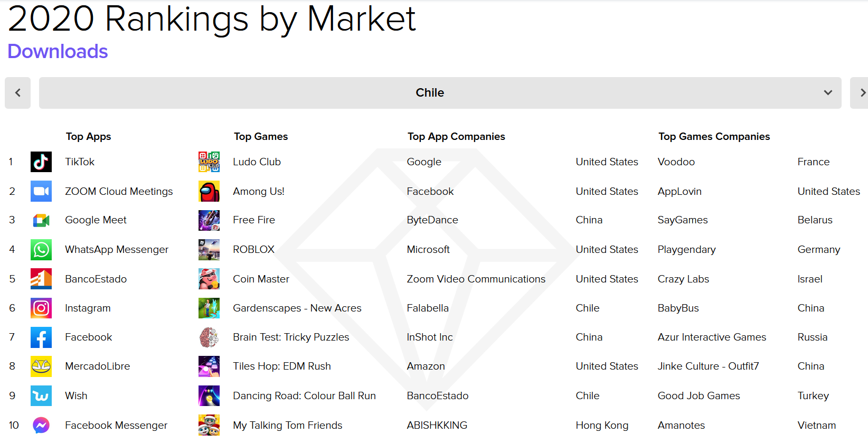
Task: Click the Coin Master game icon
Action: (x=209, y=279)
